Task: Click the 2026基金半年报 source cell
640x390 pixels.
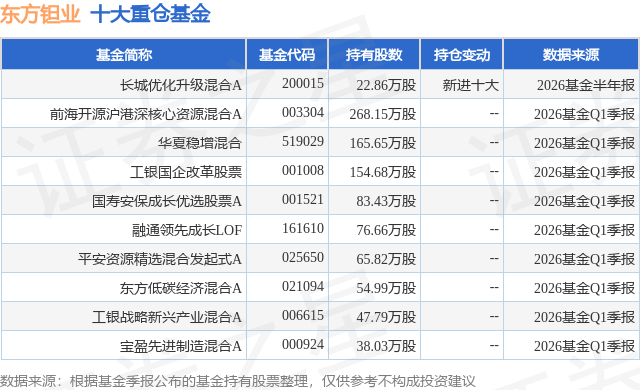Action: pyautogui.click(x=586, y=85)
